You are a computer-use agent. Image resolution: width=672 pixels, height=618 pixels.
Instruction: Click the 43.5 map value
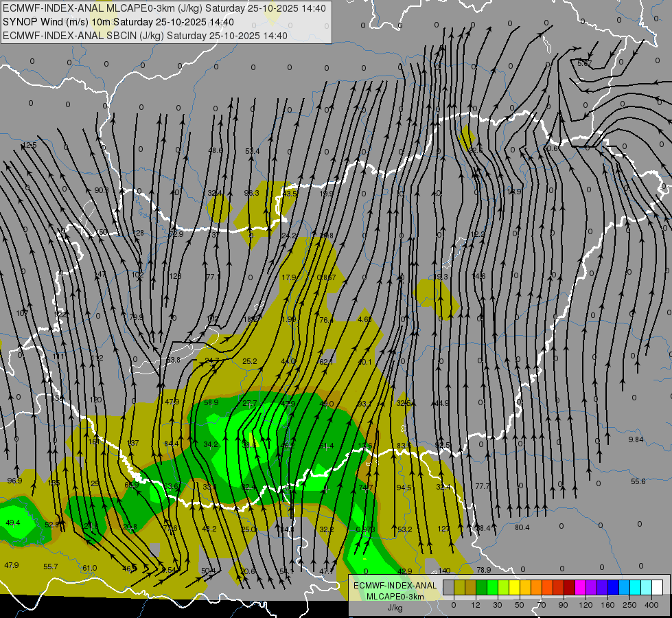pyautogui.click(x=290, y=194)
